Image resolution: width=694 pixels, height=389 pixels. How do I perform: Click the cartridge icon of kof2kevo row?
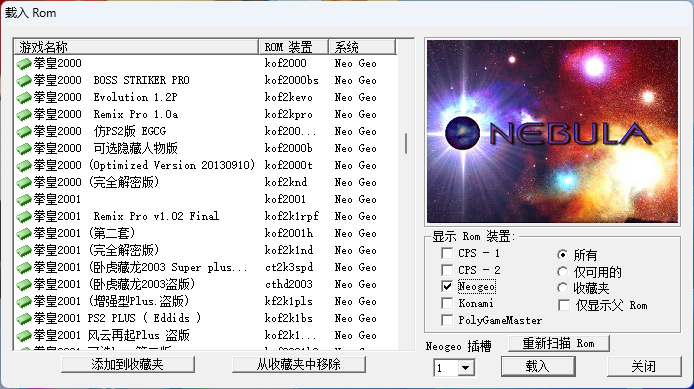[x=24, y=97]
